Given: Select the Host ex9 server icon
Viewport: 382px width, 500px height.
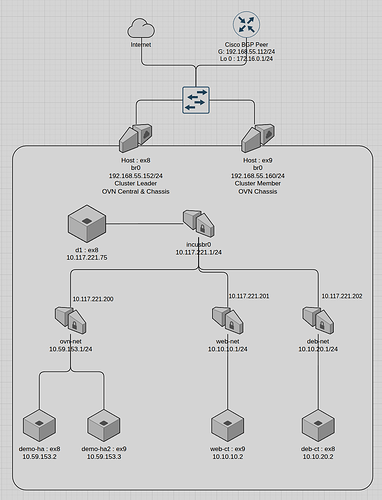Looking at the screenshot, I should click(x=258, y=138).
